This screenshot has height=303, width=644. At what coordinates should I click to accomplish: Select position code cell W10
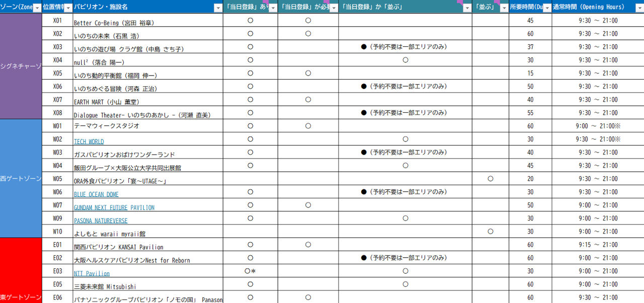tap(57, 232)
